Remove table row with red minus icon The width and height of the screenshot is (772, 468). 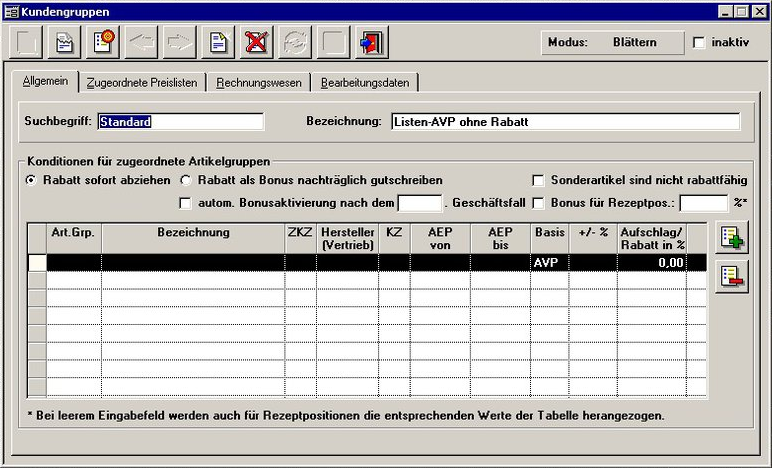point(733,276)
